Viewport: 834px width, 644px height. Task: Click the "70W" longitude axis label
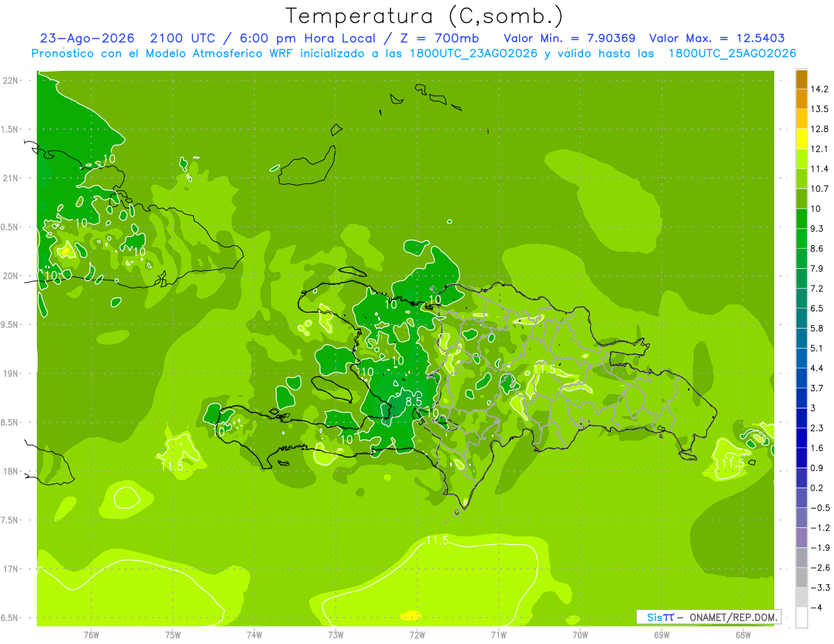[580, 634]
